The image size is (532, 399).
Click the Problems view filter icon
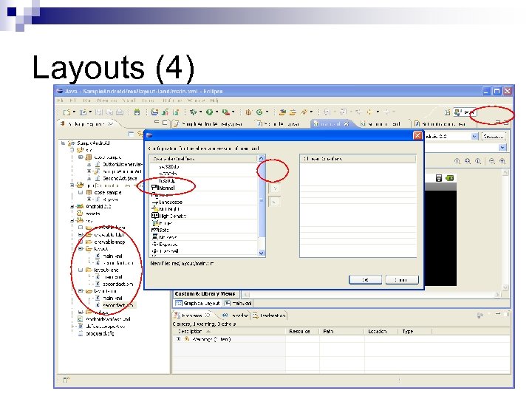[480, 316]
